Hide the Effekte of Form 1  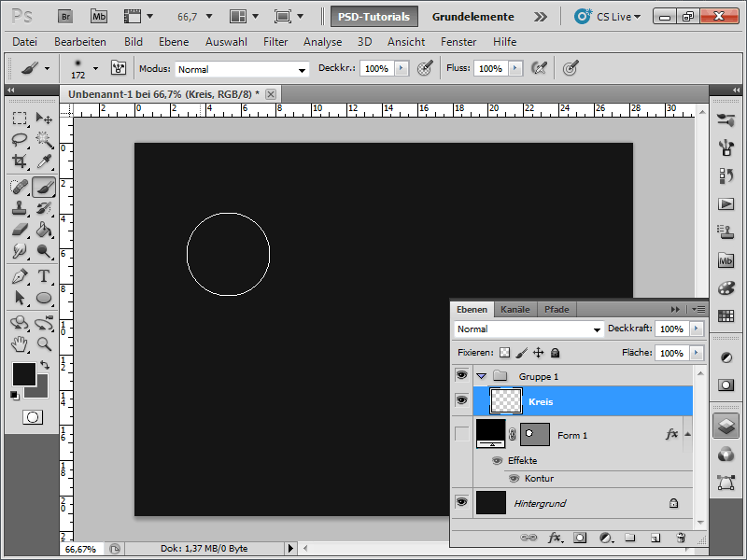(x=498, y=460)
